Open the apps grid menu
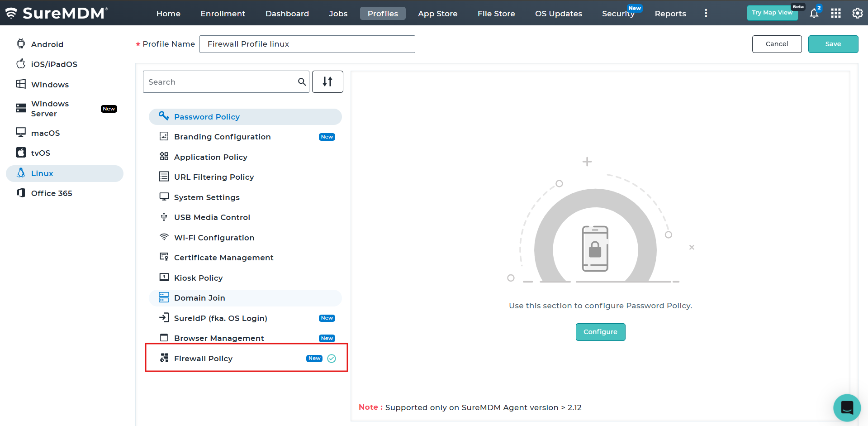 click(x=836, y=13)
